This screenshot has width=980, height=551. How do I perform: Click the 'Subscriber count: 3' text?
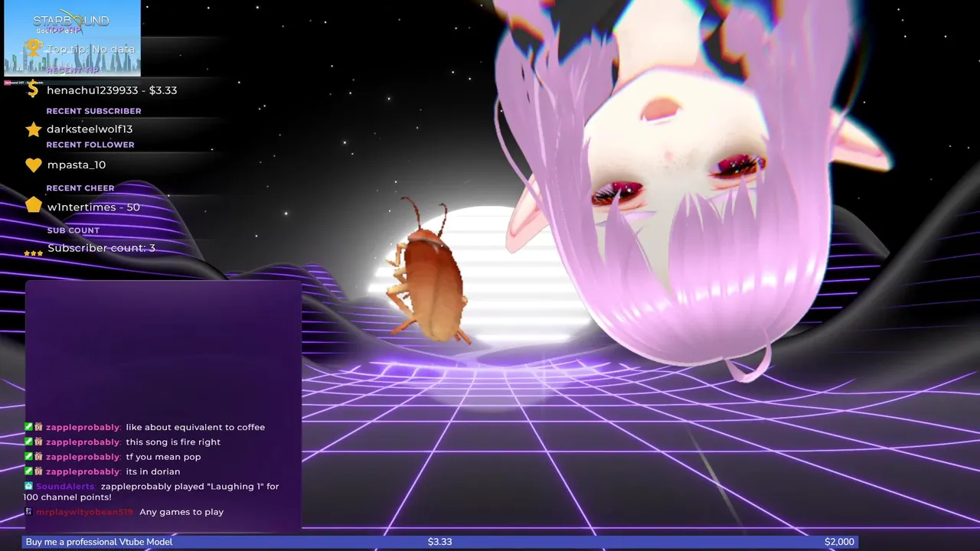click(x=101, y=248)
